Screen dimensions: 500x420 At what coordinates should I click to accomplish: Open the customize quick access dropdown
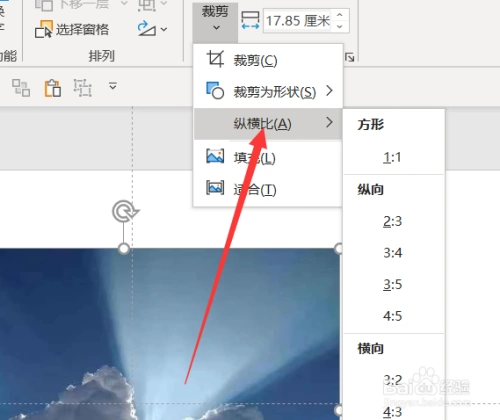tap(113, 86)
